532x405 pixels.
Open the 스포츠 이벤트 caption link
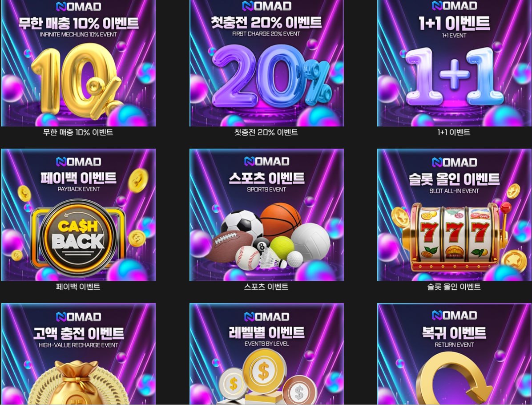tap(266, 287)
